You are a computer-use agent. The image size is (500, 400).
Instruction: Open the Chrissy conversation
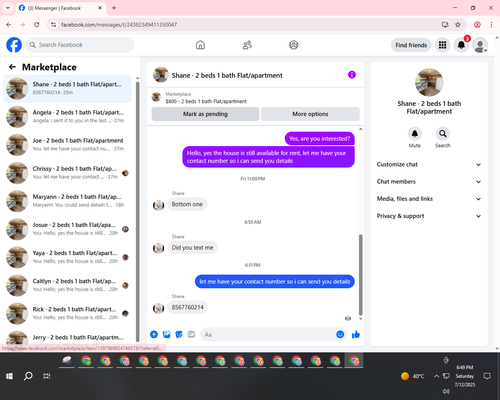[67, 173]
